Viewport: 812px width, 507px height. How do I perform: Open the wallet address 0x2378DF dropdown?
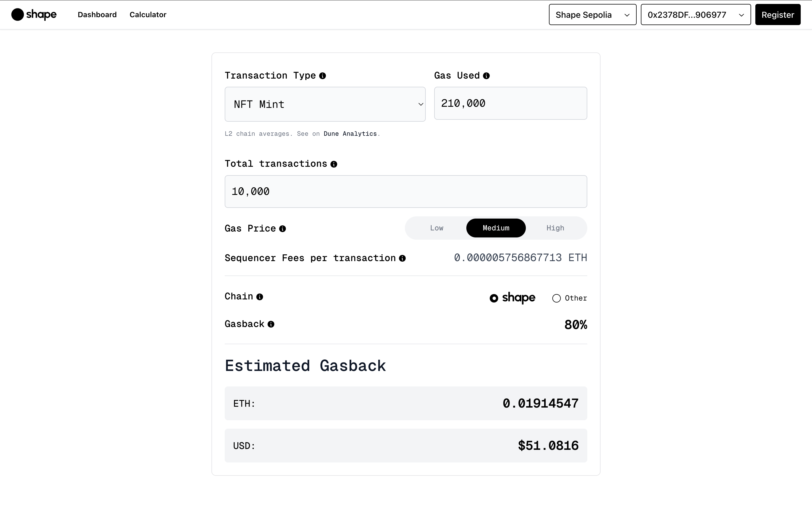[695, 15]
